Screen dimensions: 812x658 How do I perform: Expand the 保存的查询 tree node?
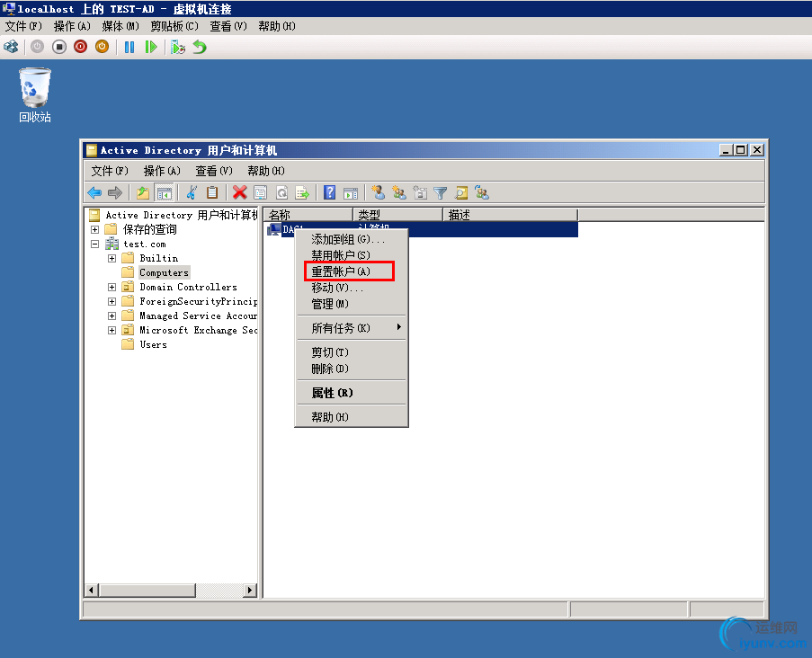click(x=94, y=229)
